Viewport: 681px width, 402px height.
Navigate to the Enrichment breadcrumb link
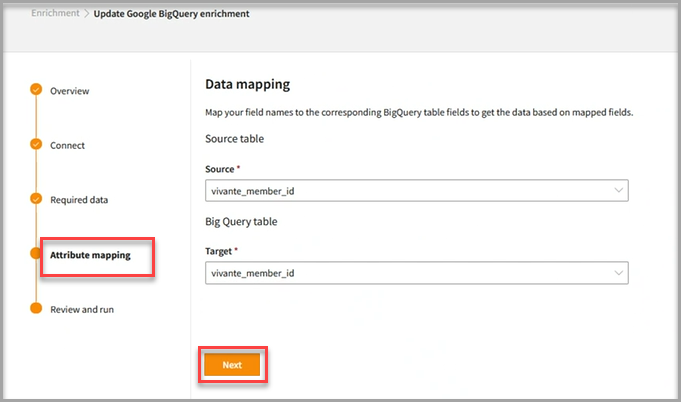coord(54,14)
